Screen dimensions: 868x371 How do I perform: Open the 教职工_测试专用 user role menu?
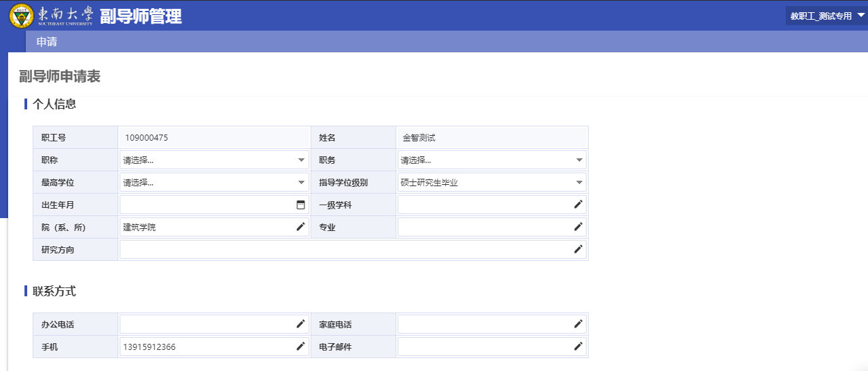coord(826,16)
